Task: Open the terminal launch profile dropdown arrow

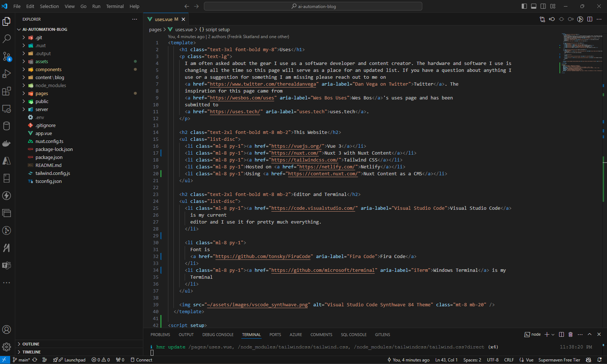Action: pos(553,334)
